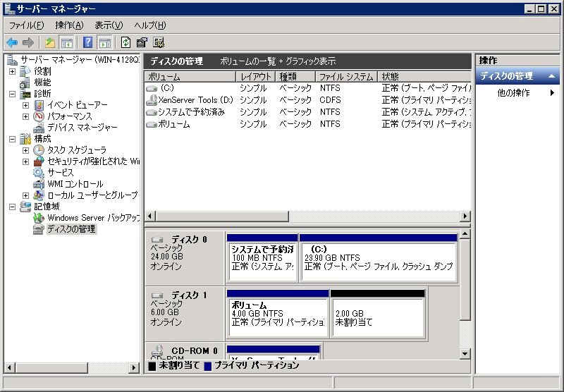Sort by ファイル システム column header

click(346, 77)
